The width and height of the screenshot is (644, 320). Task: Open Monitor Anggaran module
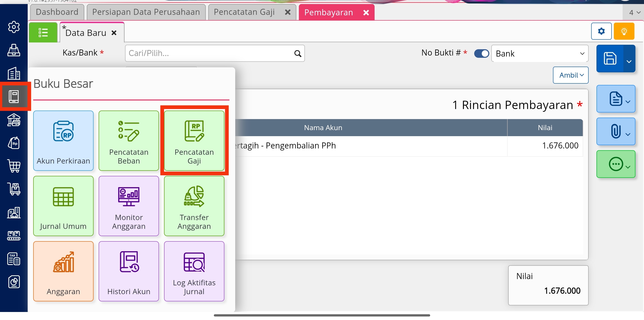point(129,206)
